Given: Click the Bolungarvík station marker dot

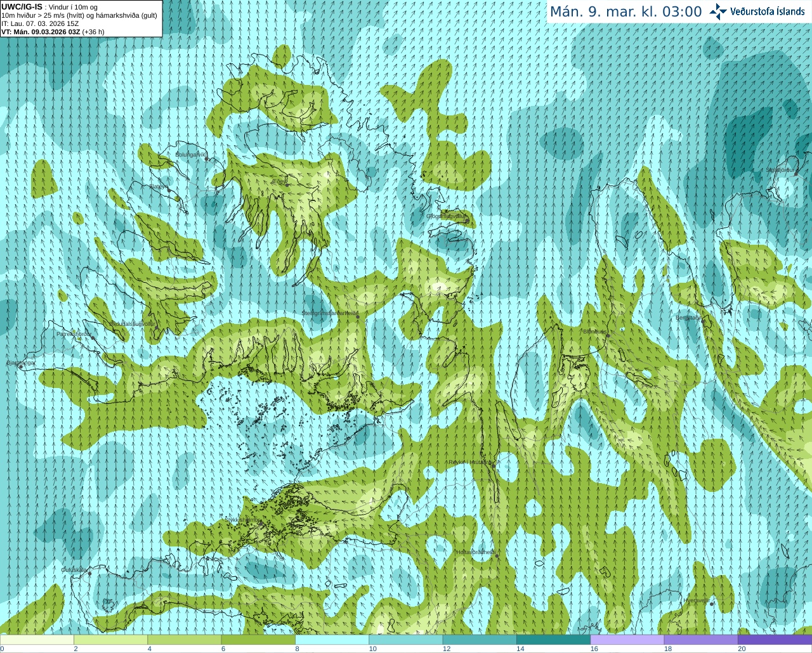Looking at the screenshot, I should pos(207,159).
